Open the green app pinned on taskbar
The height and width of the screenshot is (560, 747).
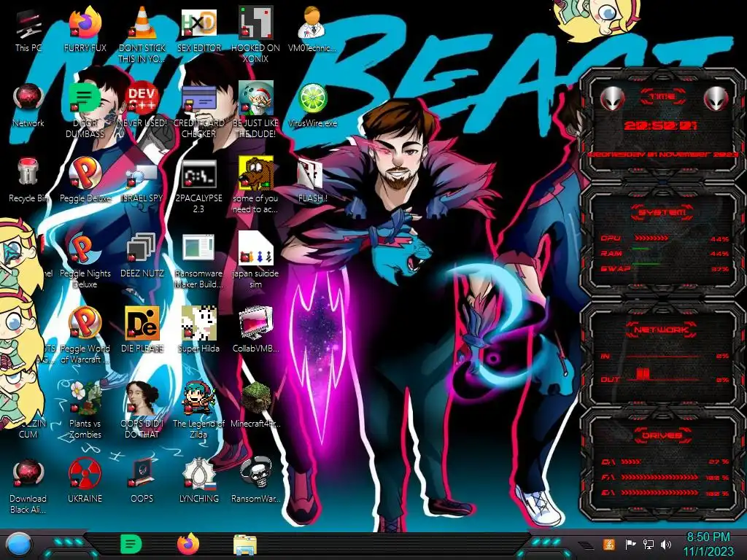point(131,544)
